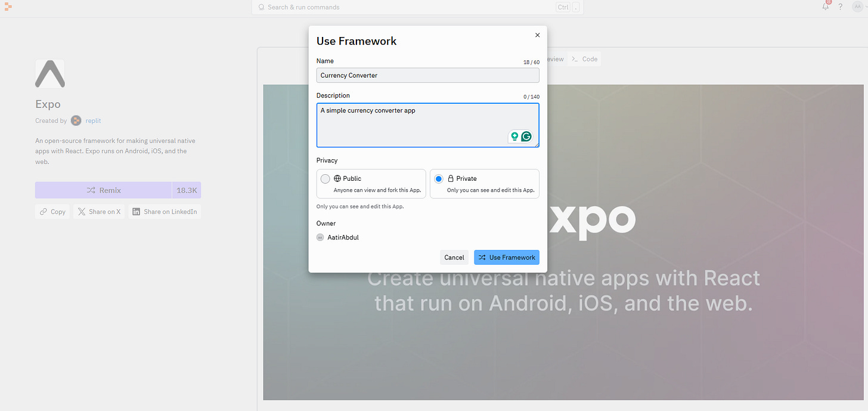The width and height of the screenshot is (868, 411).
Task: Click the Replit logo in top-left corner
Action: pyautogui.click(x=8, y=7)
